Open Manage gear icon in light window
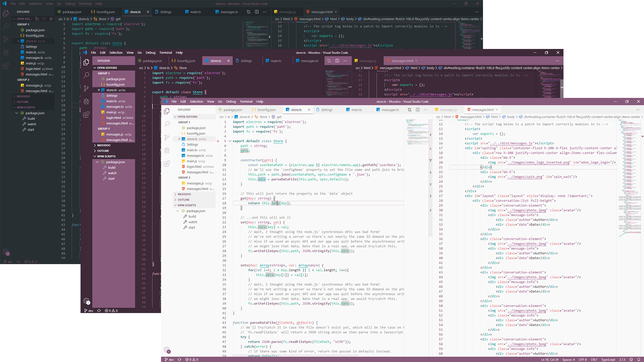Image resolution: width=644 pixels, height=362 pixels. point(167,350)
